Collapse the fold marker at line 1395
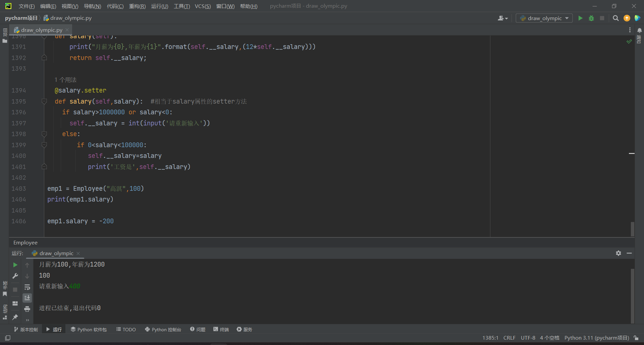 [x=44, y=101]
